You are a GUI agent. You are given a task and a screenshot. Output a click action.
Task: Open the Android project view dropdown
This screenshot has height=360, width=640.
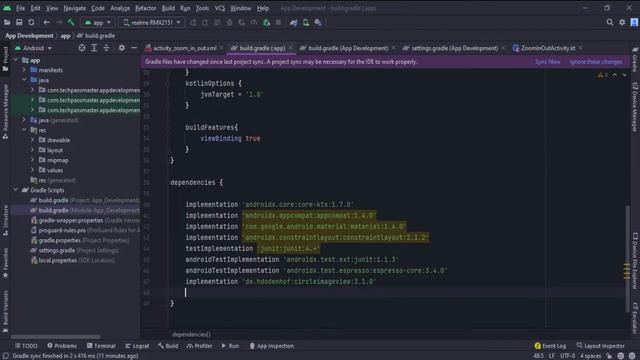(x=33, y=48)
